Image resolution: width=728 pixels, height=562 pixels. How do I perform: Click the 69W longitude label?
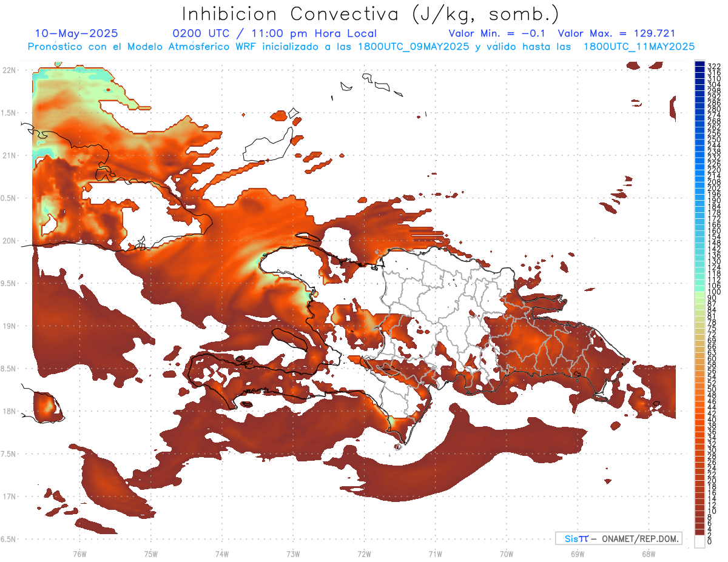point(578,554)
